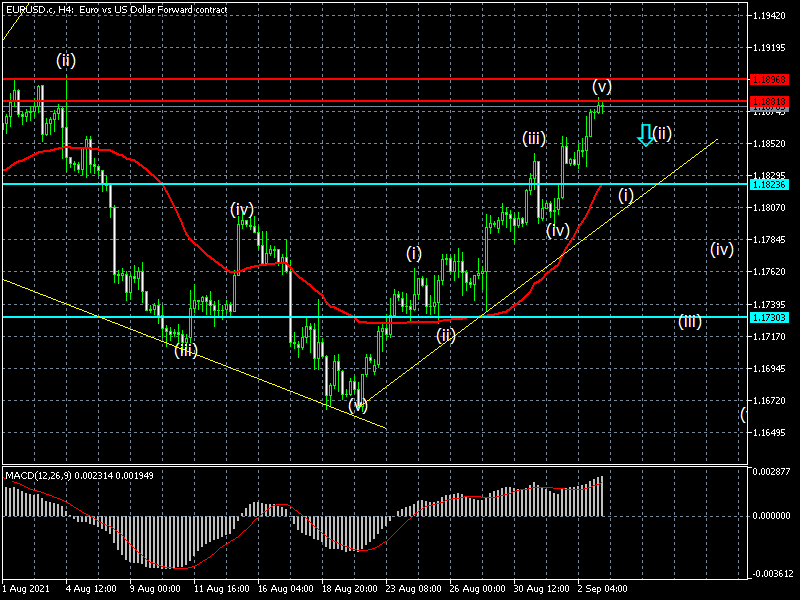
Task: Select the 1 Aug 2021 date label
Action: point(26,587)
